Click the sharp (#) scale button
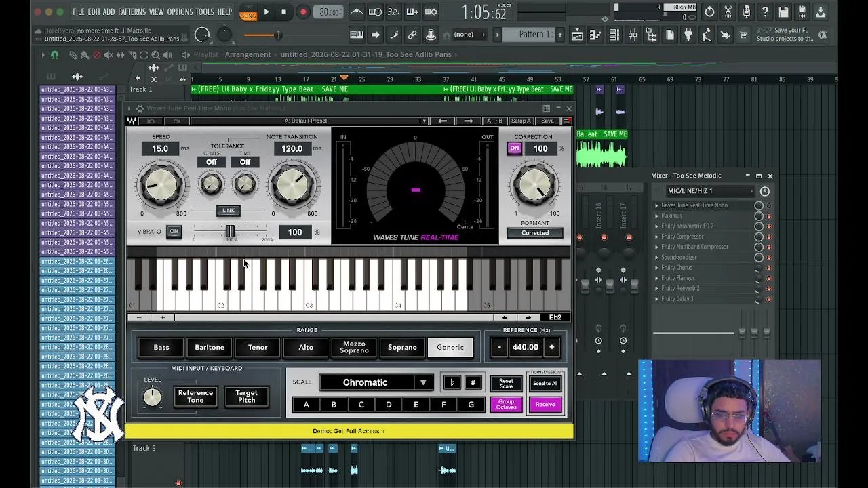868x488 pixels. coord(473,382)
